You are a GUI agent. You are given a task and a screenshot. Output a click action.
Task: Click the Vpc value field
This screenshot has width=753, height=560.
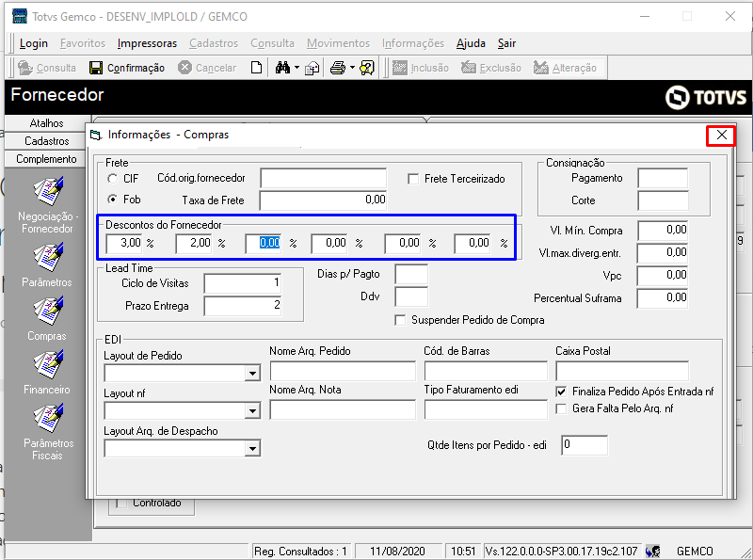pyautogui.click(x=663, y=276)
